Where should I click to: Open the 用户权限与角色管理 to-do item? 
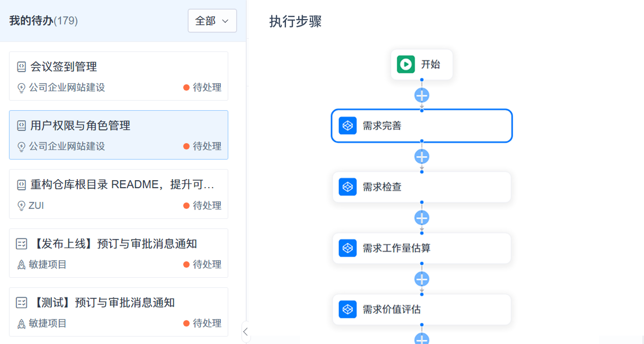click(119, 135)
